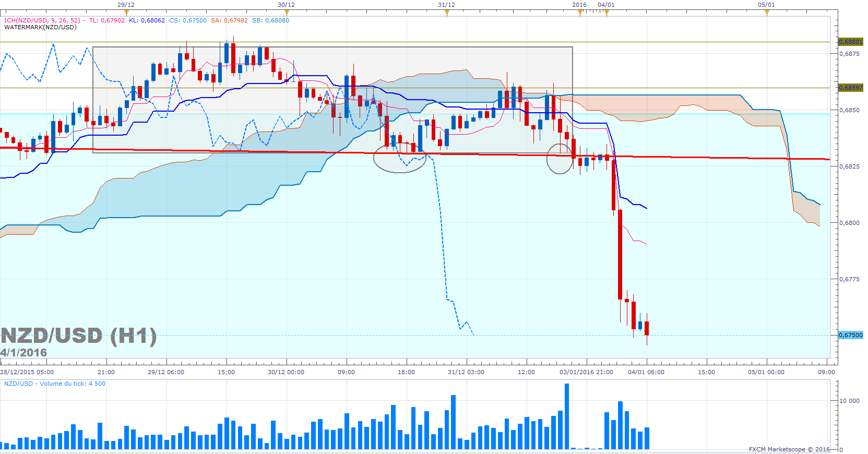Click the WATERMARK(NZD/USD) indicator label

pos(40,27)
